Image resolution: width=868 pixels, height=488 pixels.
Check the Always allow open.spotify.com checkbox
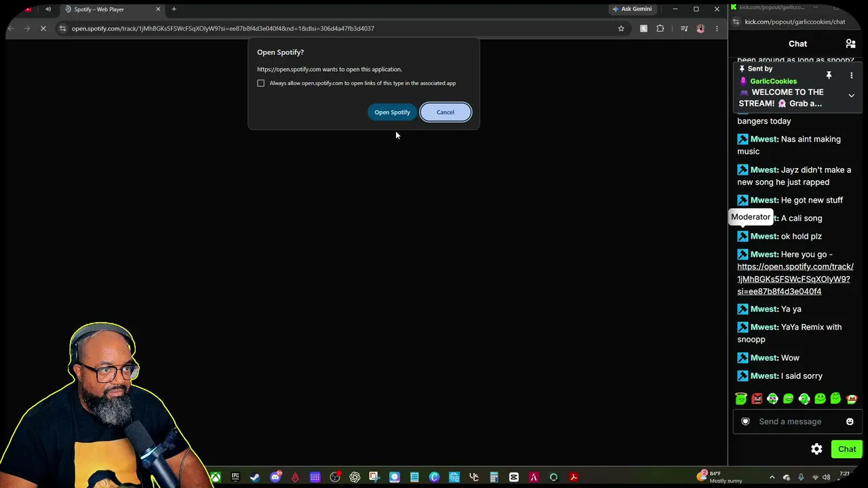pos(261,83)
